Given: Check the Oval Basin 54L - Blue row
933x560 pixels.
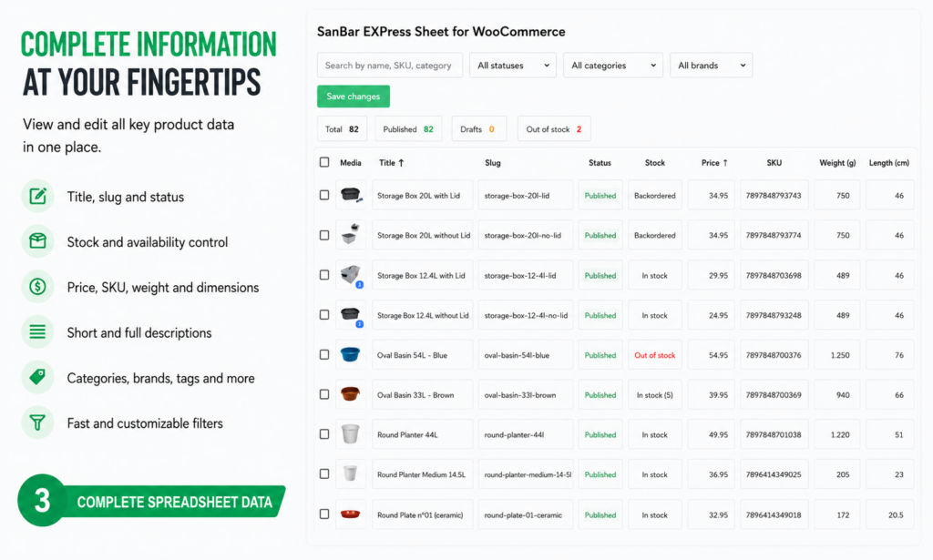Looking at the screenshot, I should 324,354.
